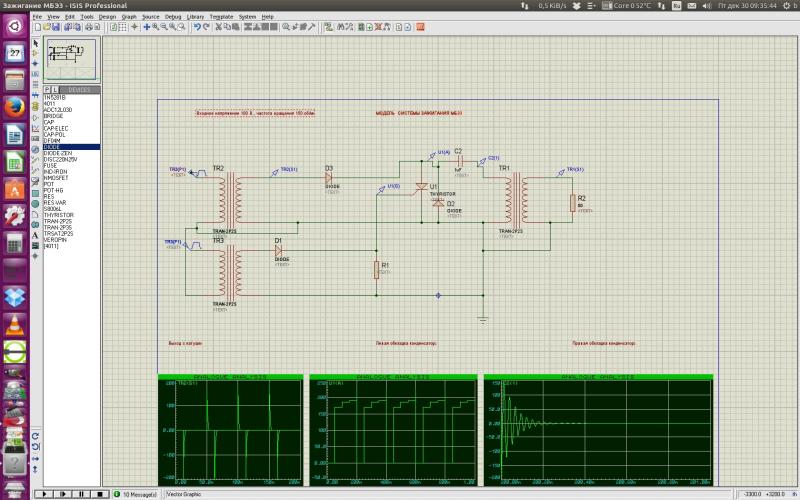Toggle the grid display toolbar icon
Viewport: 800px width, 500px height.
tap(122, 27)
